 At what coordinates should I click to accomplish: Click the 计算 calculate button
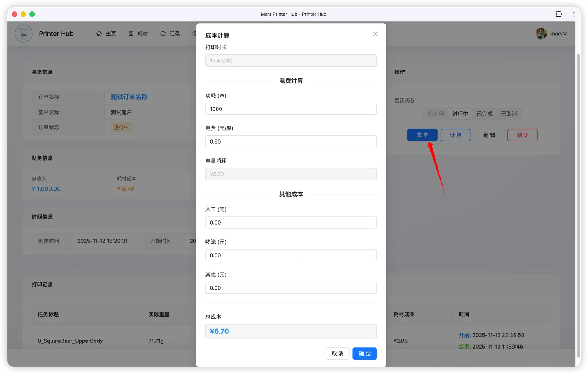click(x=455, y=135)
